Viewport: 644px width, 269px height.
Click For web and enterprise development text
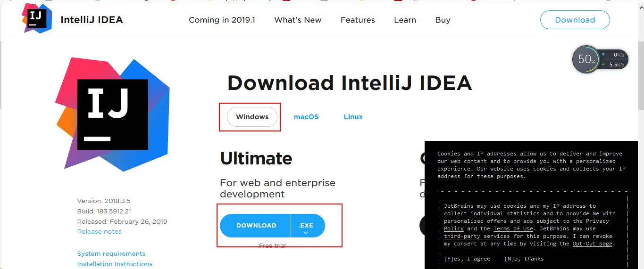pyautogui.click(x=277, y=188)
